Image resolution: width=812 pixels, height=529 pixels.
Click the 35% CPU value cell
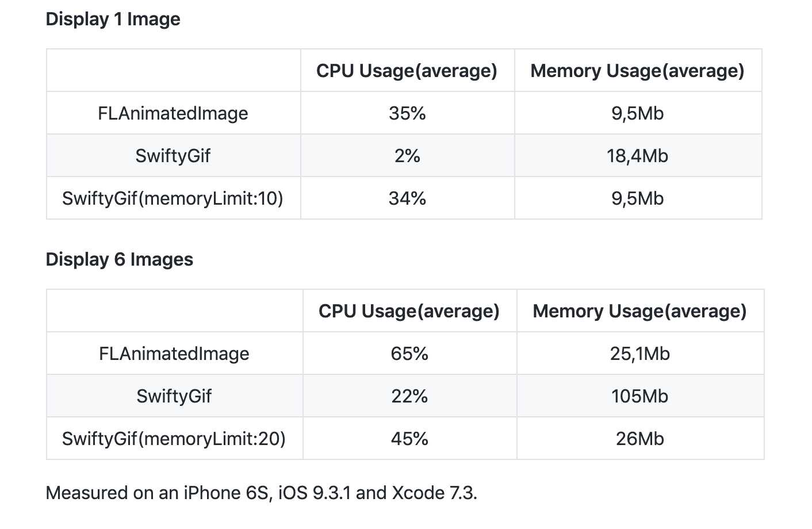pos(407,113)
